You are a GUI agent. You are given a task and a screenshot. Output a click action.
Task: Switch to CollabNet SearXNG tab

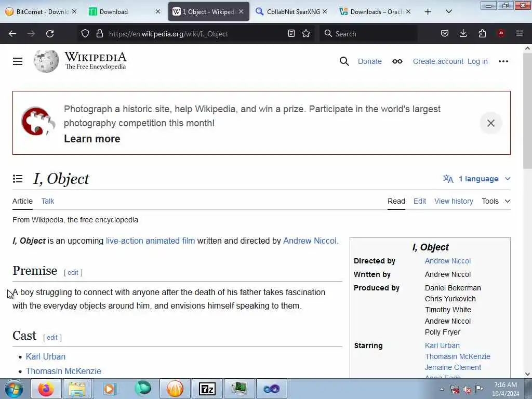291,12
